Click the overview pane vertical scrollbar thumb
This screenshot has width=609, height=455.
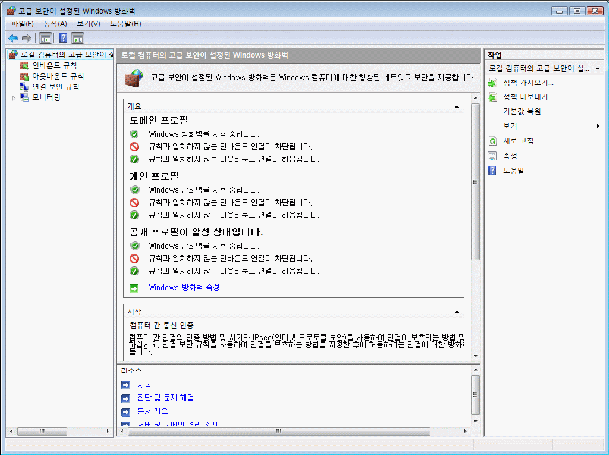click(x=475, y=182)
